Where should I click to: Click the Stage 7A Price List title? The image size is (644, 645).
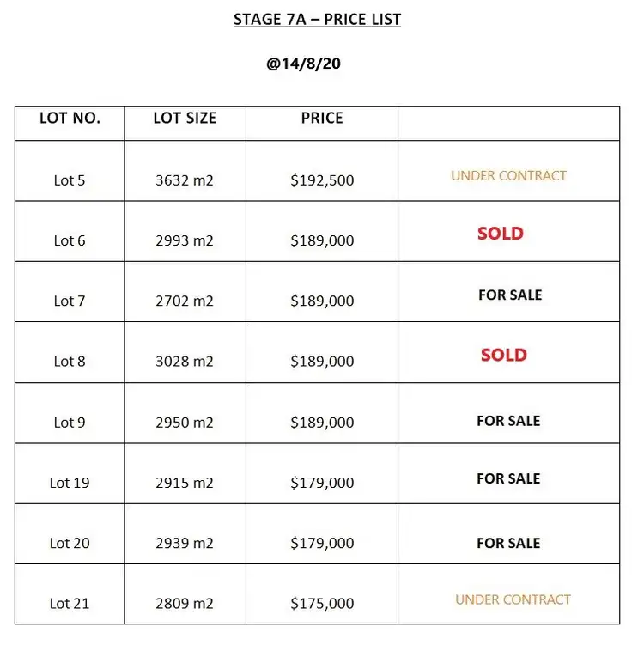click(317, 19)
